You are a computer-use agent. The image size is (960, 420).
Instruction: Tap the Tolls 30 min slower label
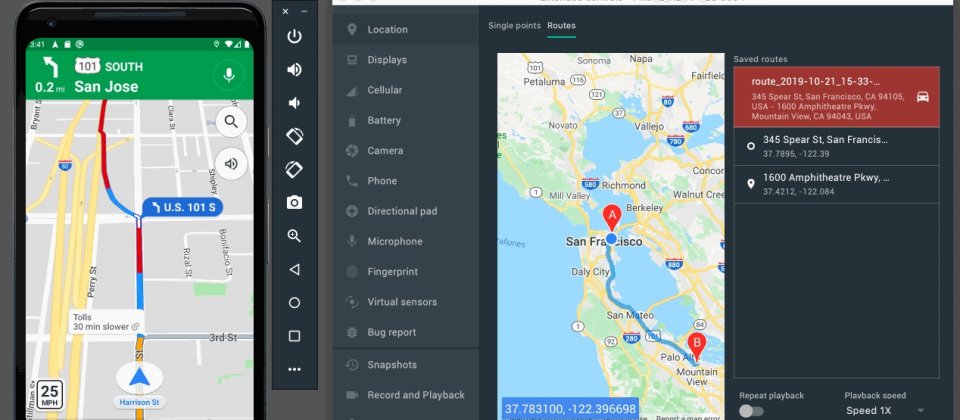[106, 322]
